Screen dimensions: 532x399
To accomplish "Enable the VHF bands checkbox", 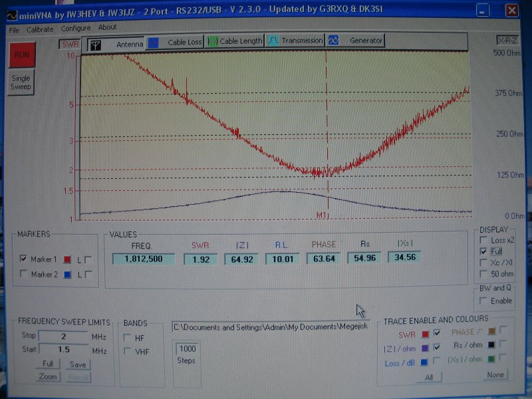I will point(128,351).
